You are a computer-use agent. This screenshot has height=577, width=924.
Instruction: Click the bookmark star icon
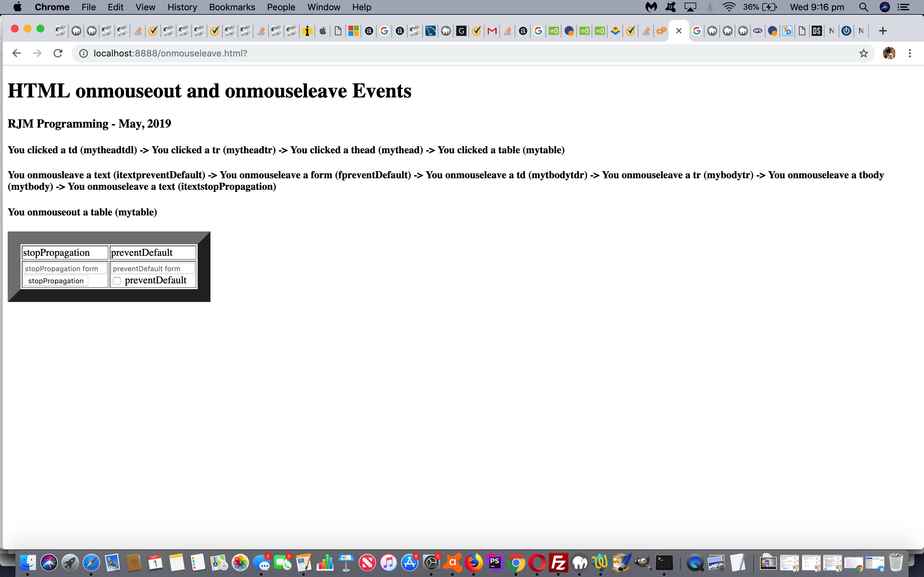pos(863,53)
